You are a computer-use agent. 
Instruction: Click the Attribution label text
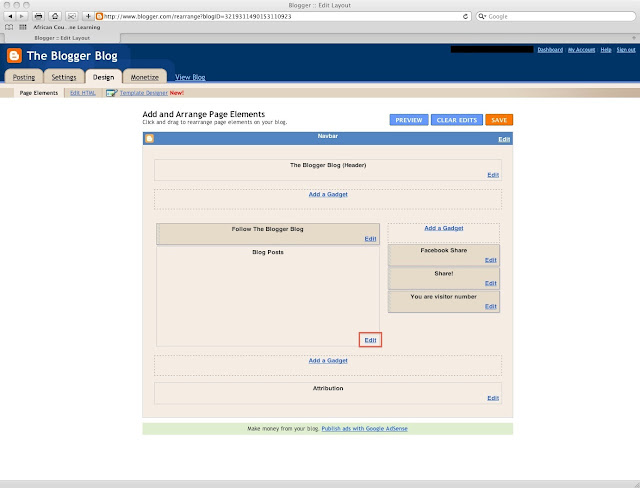pyautogui.click(x=328, y=388)
